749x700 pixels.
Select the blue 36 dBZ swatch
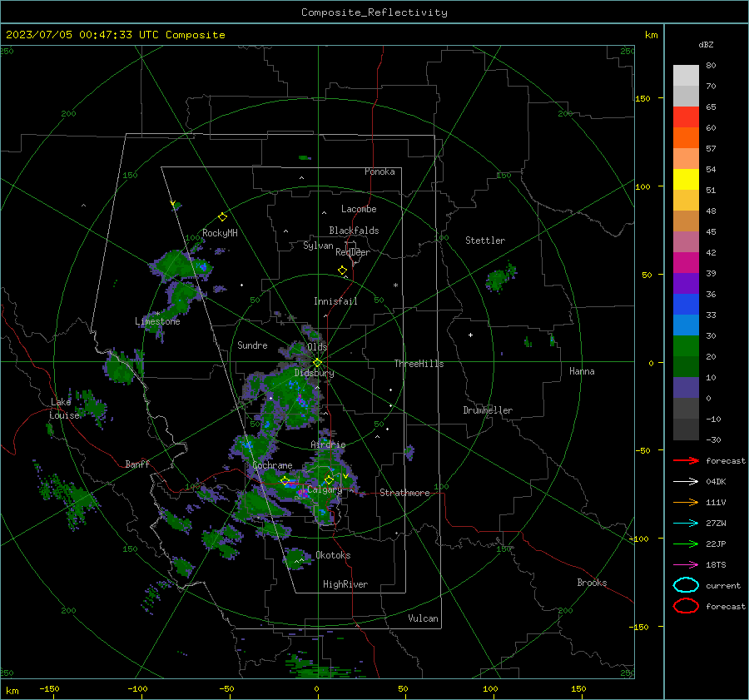[x=686, y=305]
